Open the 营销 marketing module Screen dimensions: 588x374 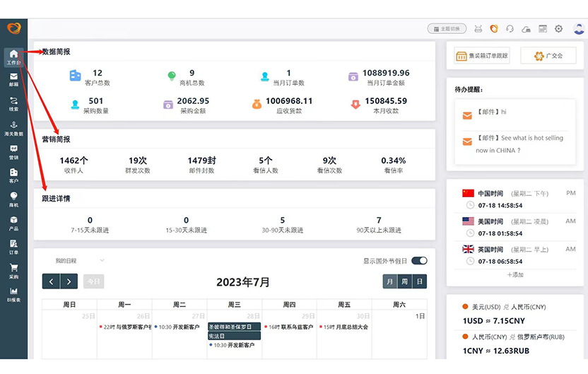[x=13, y=152]
